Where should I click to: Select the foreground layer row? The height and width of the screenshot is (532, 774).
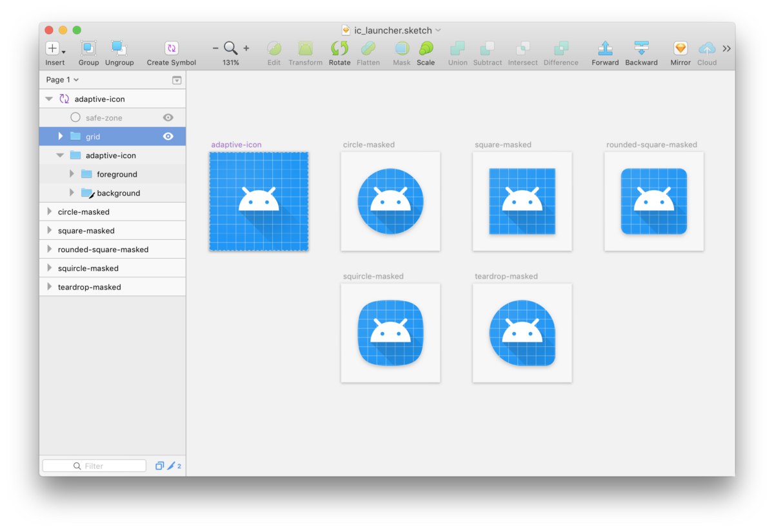[112, 174]
